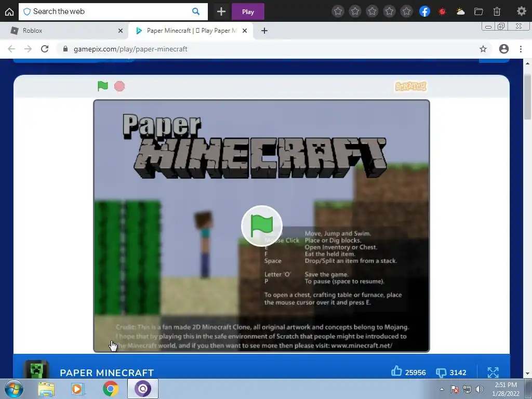
Task: Click the network tray icon
Action: click(467, 389)
